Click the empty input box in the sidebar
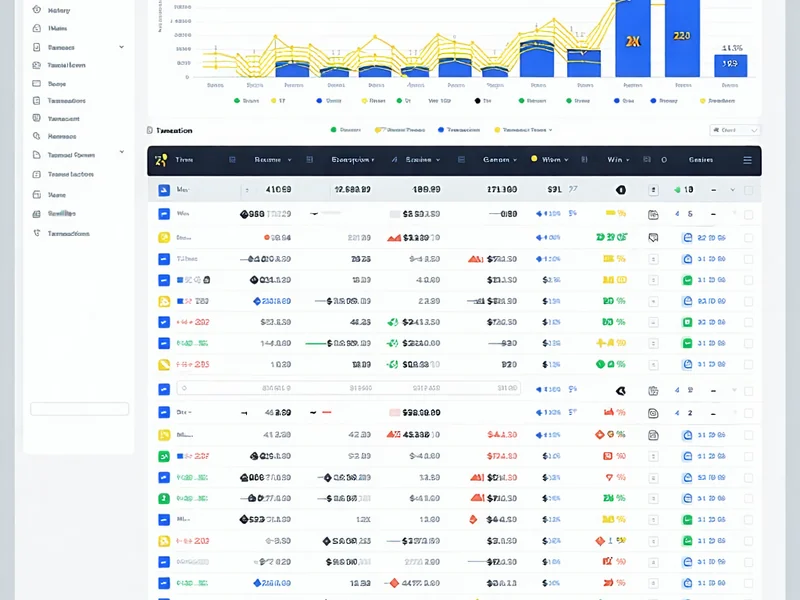 (x=80, y=408)
